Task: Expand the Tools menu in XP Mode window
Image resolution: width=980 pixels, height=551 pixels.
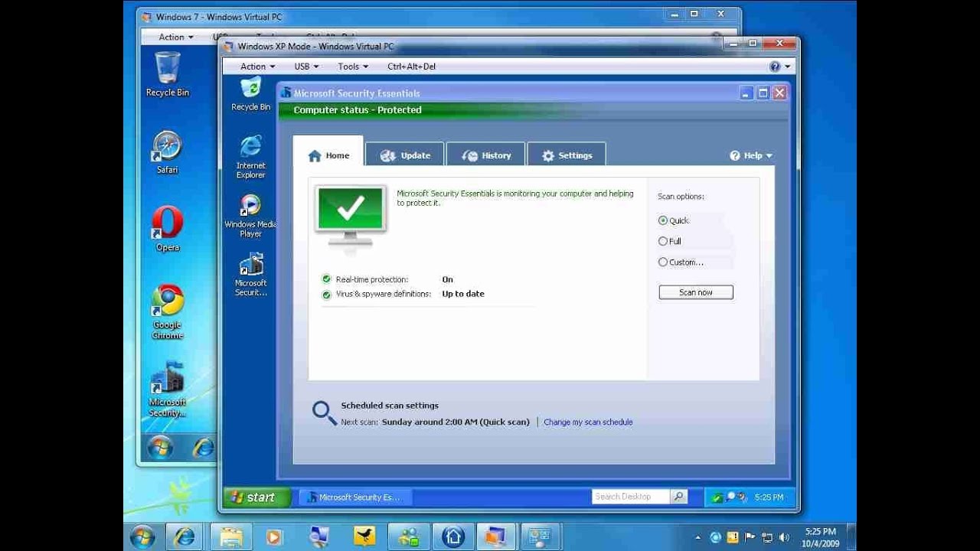Action: 353,67
